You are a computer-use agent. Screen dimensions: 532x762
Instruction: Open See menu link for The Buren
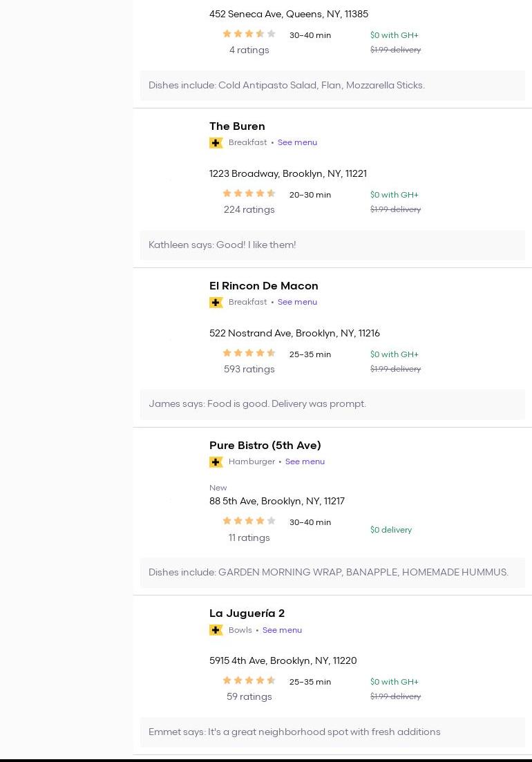click(297, 143)
